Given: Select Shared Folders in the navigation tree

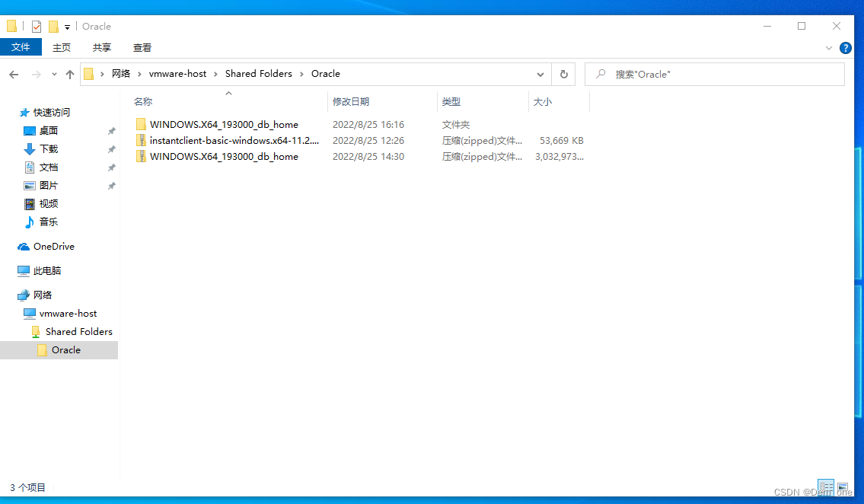Looking at the screenshot, I should tap(79, 331).
